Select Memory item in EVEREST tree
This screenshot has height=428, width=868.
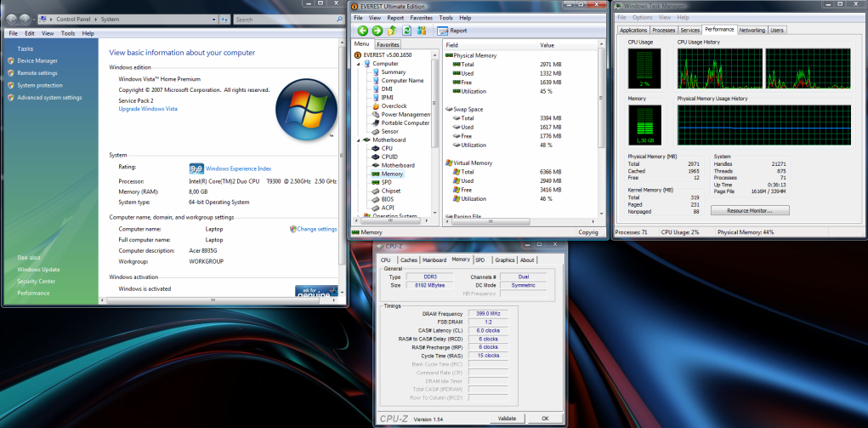click(392, 174)
